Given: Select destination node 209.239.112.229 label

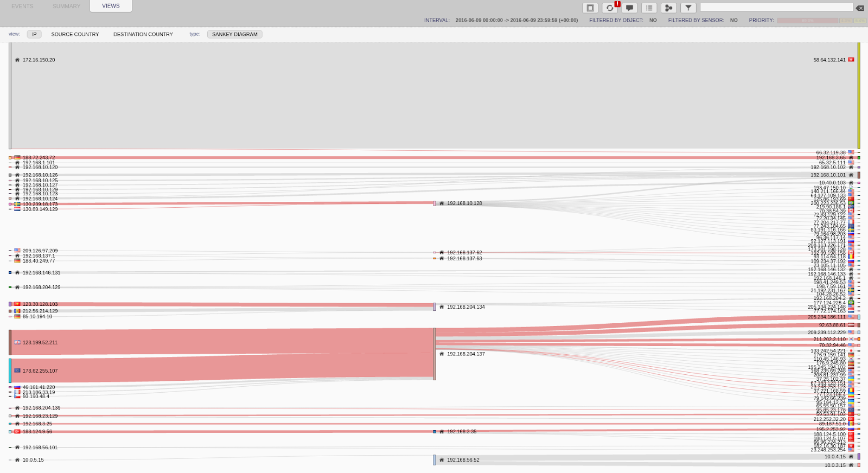Looking at the screenshot, I should coord(826,333).
